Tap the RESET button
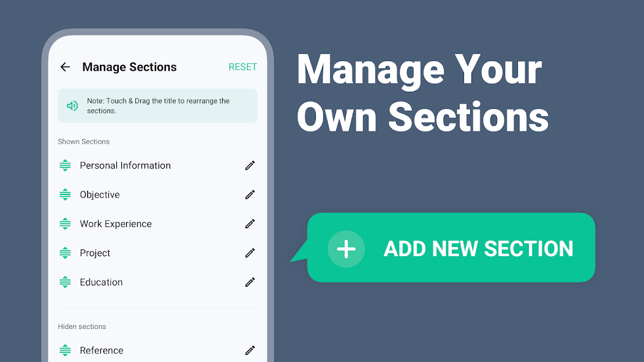 (x=243, y=67)
